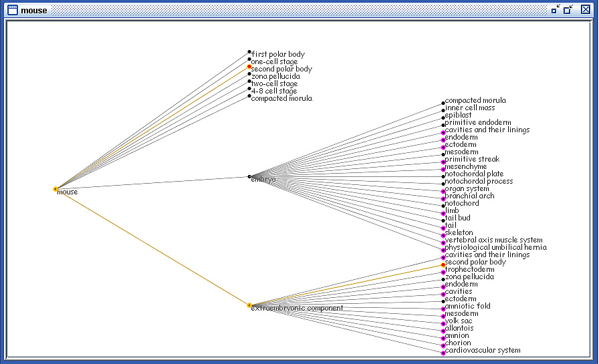Viewport: 599px width, 364px height.
Task: Expand the cavities node
Action: pyautogui.click(x=443, y=294)
